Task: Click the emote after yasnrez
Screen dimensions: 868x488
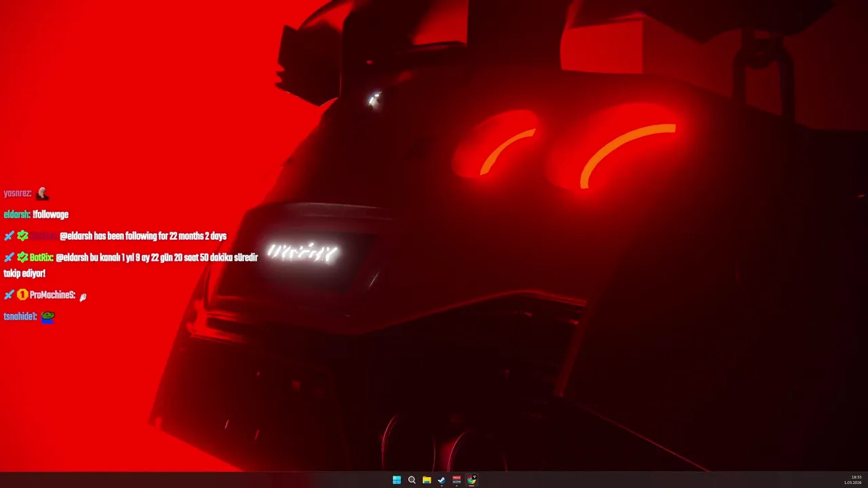Action: click(x=42, y=193)
